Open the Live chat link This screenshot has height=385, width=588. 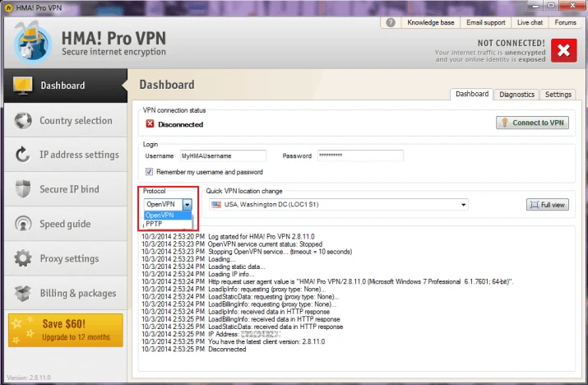pos(530,22)
